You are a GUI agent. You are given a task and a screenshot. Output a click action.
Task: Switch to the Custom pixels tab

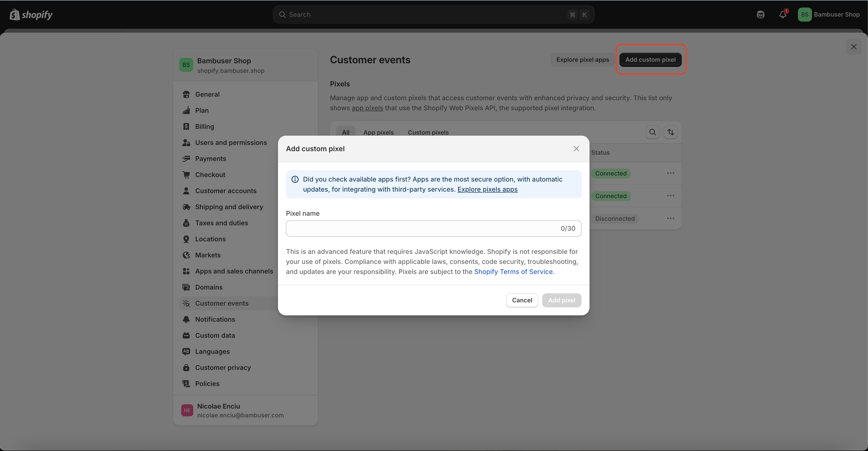click(428, 132)
